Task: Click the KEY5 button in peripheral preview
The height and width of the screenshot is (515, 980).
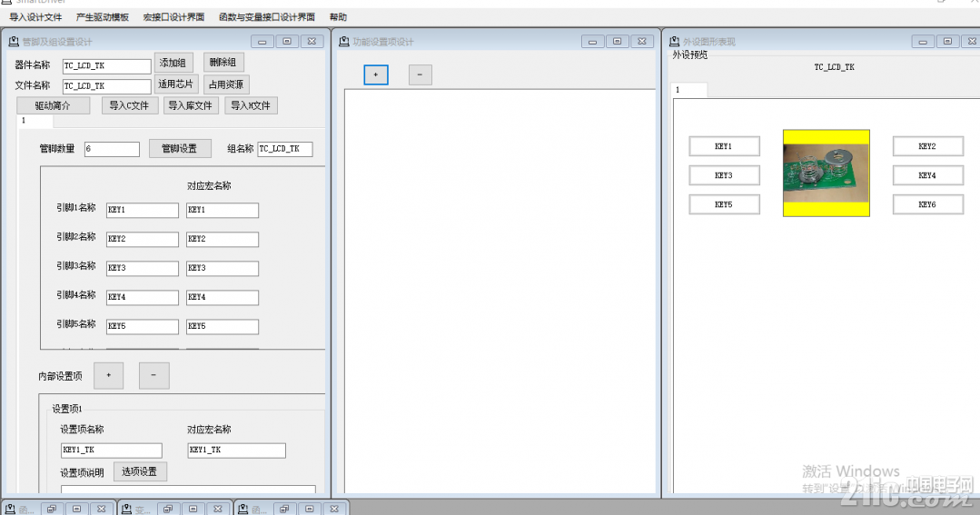Action: tap(725, 204)
